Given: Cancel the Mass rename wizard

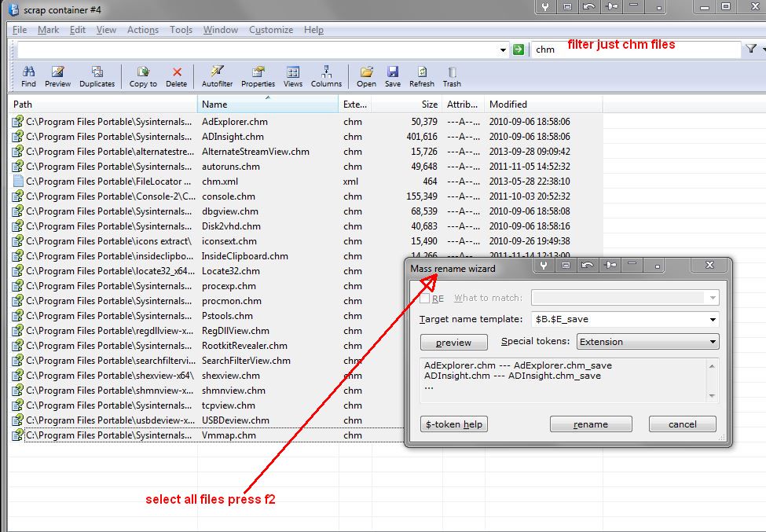Looking at the screenshot, I should pyautogui.click(x=683, y=424).
